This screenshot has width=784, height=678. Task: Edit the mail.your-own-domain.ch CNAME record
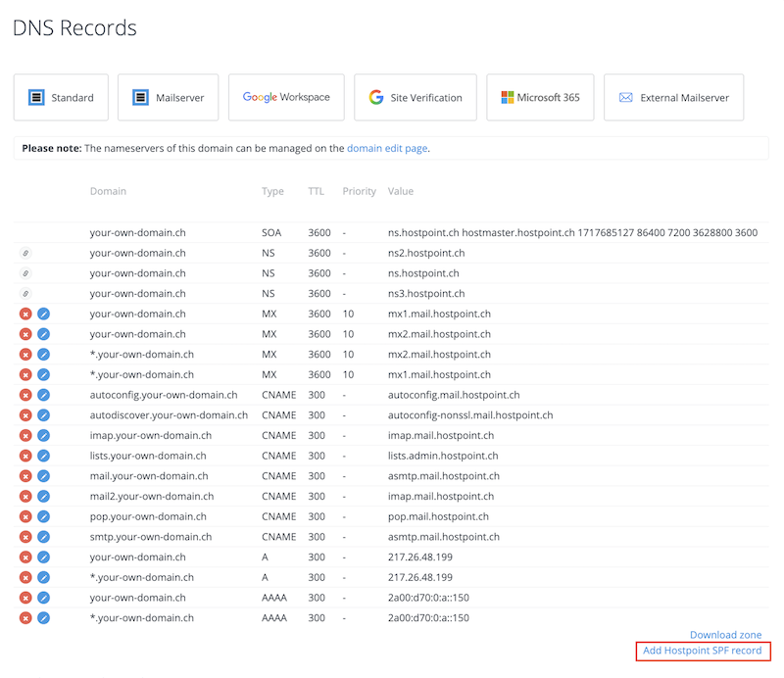pos(44,476)
